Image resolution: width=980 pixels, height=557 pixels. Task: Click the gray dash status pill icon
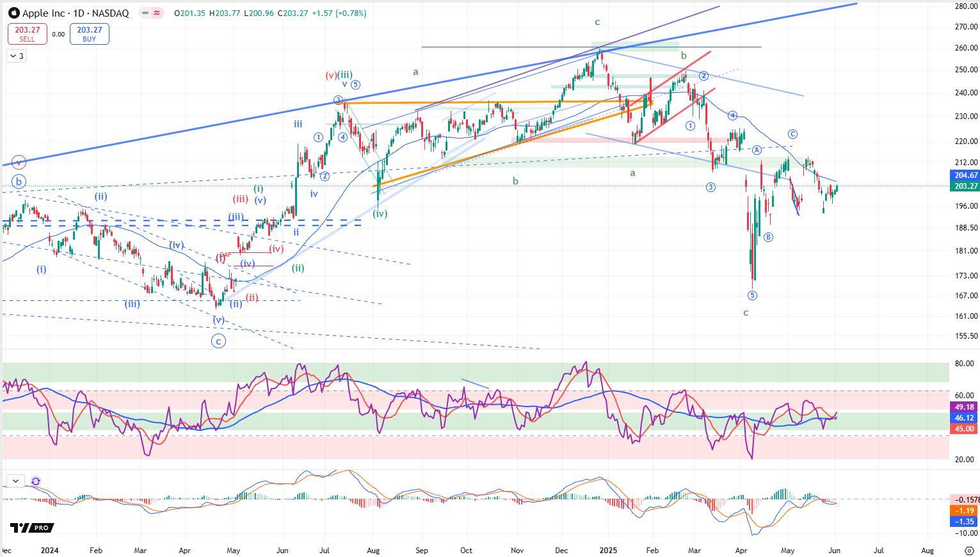tap(145, 13)
